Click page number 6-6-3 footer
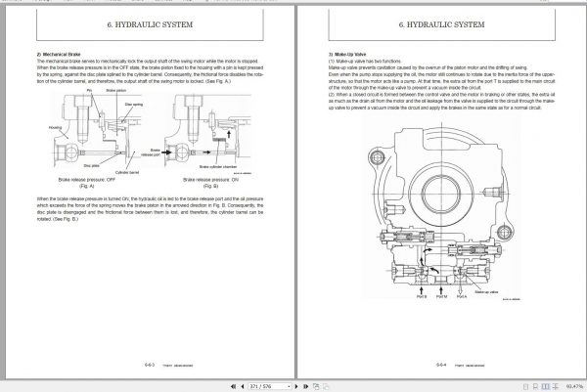Viewport: 587px width, 392px height. click(150, 365)
